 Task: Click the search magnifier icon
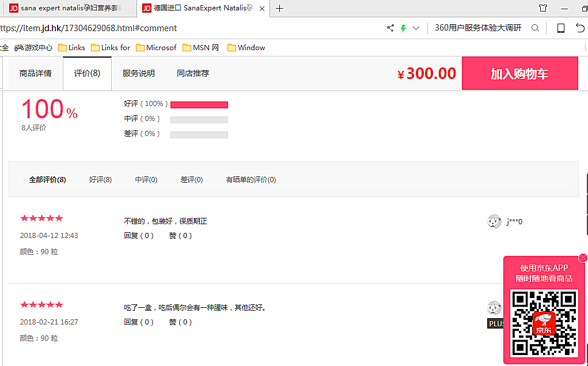click(x=535, y=28)
